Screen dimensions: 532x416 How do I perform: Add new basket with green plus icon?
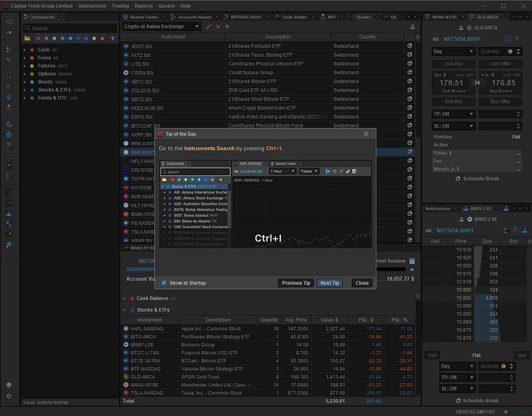pos(227,27)
